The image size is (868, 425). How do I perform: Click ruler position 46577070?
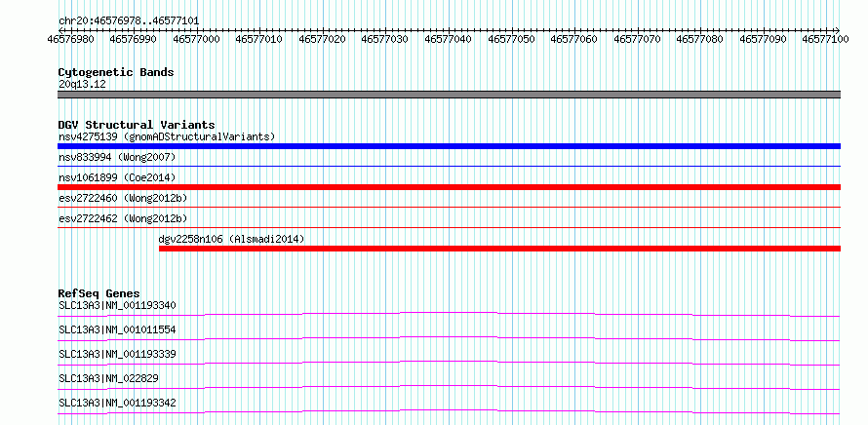[x=637, y=39]
